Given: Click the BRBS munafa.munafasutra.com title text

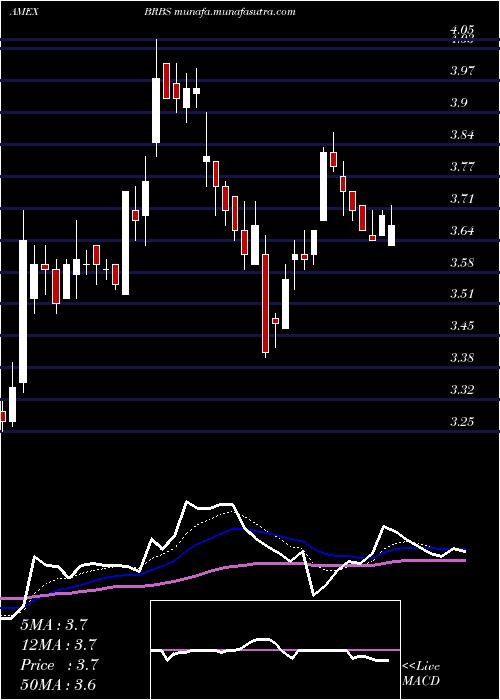Looking at the screenshot, I should point(220,12).
